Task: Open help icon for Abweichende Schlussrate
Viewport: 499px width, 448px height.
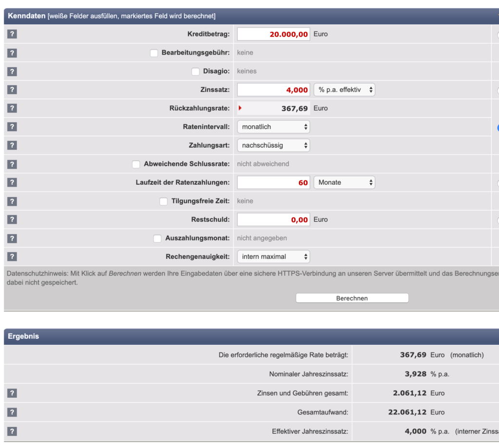Action: pos(12,164)
